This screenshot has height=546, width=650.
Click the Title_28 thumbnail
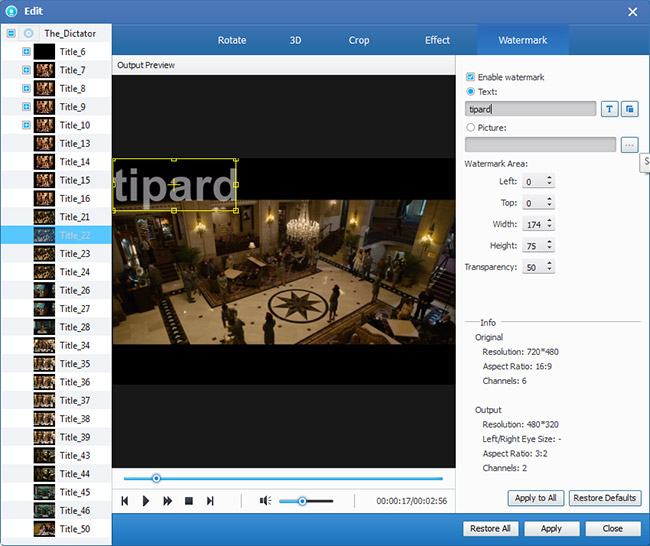(44, 327)
